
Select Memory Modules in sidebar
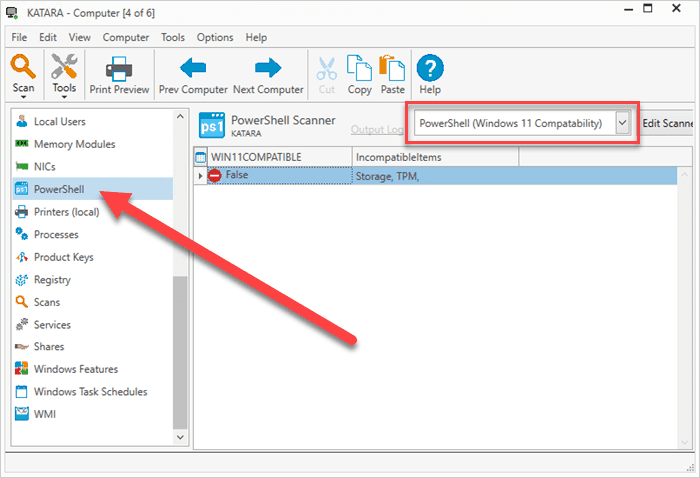pos(92,144)
